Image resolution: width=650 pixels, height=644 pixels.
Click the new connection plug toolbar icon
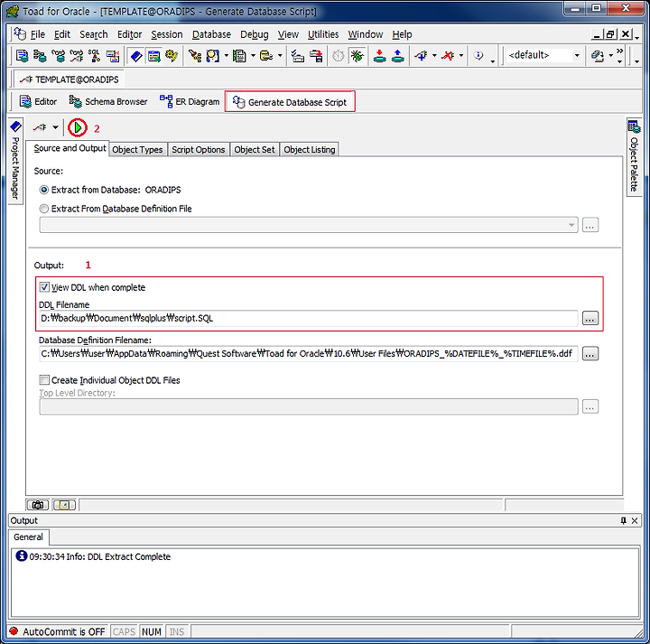422,56
